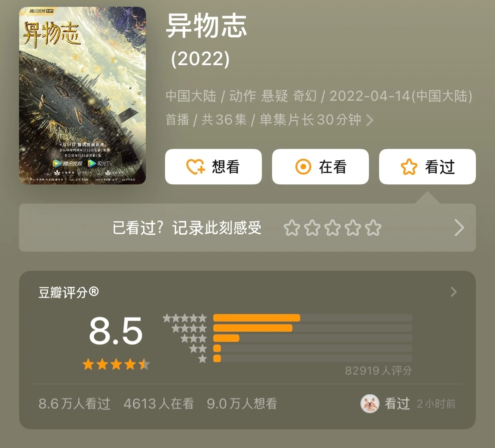
Task: Open the 8.6万人看过 list
Action: point(74,404)
